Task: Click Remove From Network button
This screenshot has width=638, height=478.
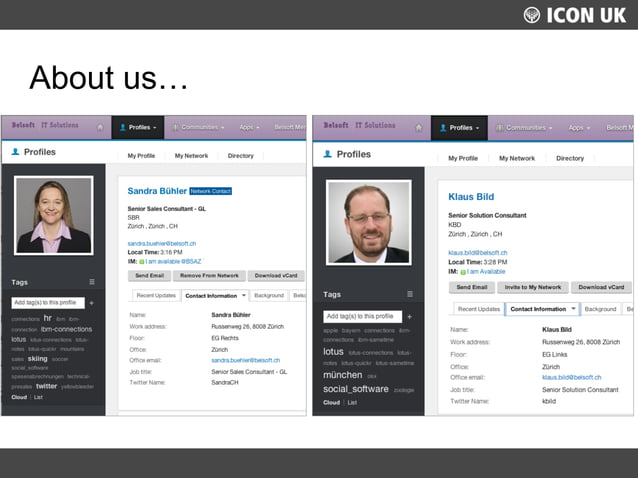Action: (x=209, y=276)
